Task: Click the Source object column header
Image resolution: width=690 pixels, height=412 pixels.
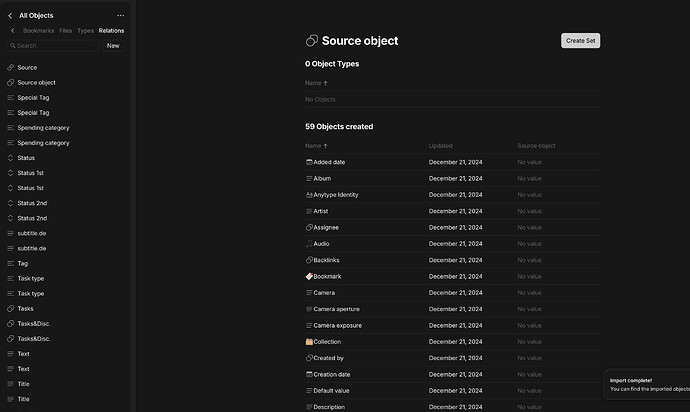Action: [536, 146]
